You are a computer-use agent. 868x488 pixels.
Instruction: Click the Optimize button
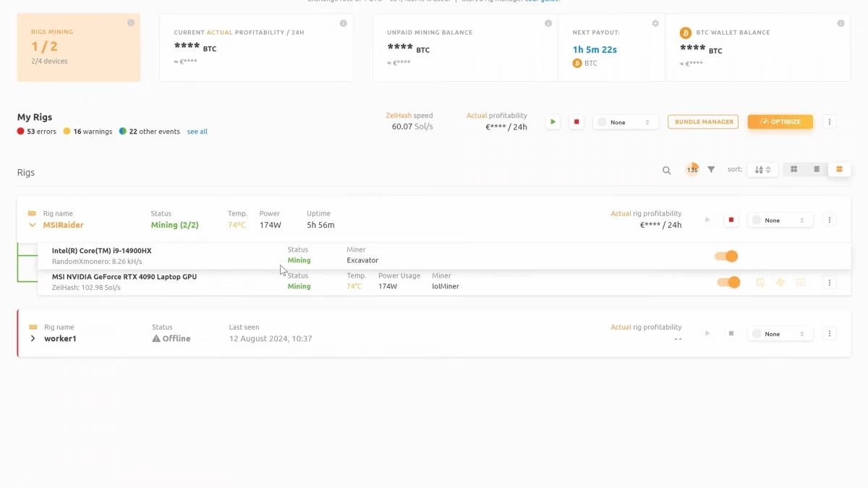pyautogui.click(x=780, y=121)
